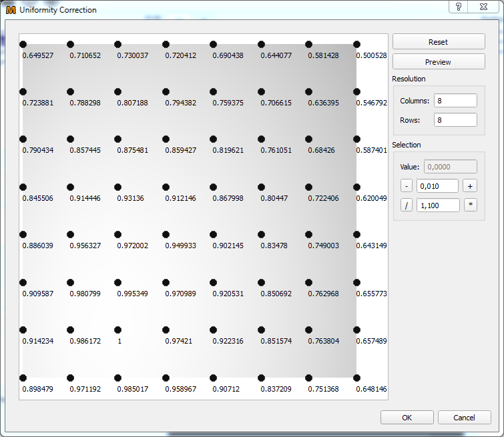Image resolution: width=504 pixels, height=437 pixels.
Task: Select the grid point valued 0.898479
Action: coord(23,378)
